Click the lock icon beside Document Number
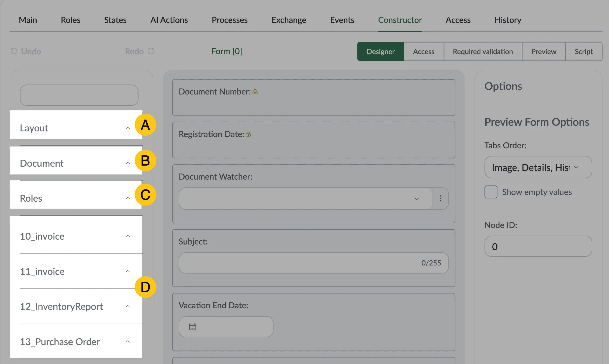 coord(255,92)
